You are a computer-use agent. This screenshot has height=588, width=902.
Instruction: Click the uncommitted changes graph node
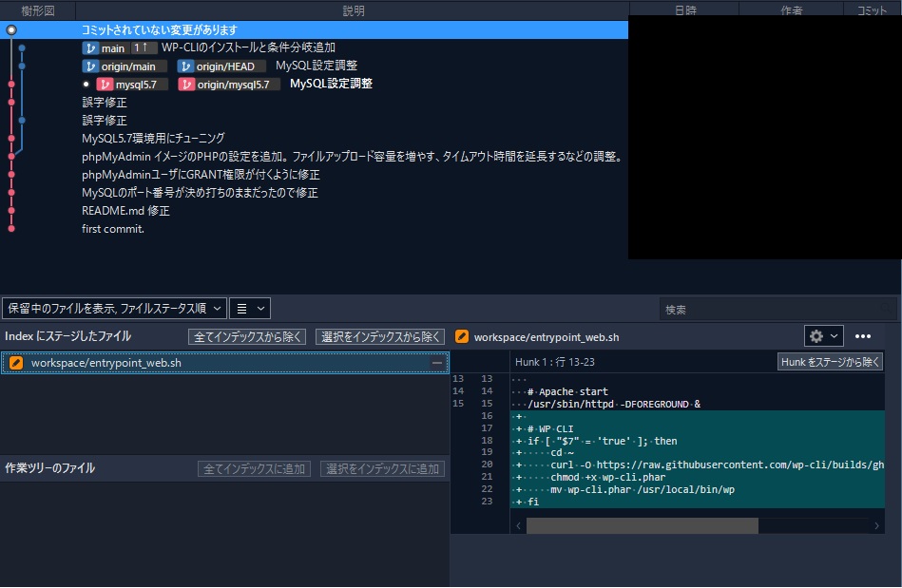(x=11, y=30)
